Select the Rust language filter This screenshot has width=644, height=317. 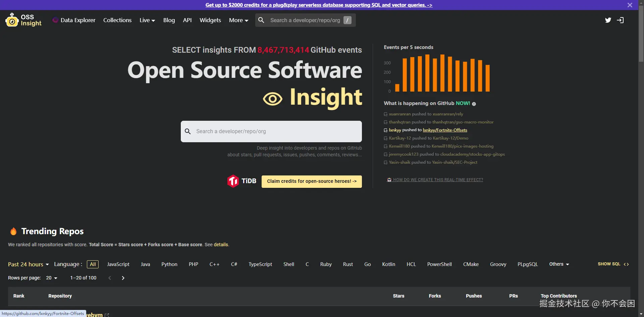[348, 264]
